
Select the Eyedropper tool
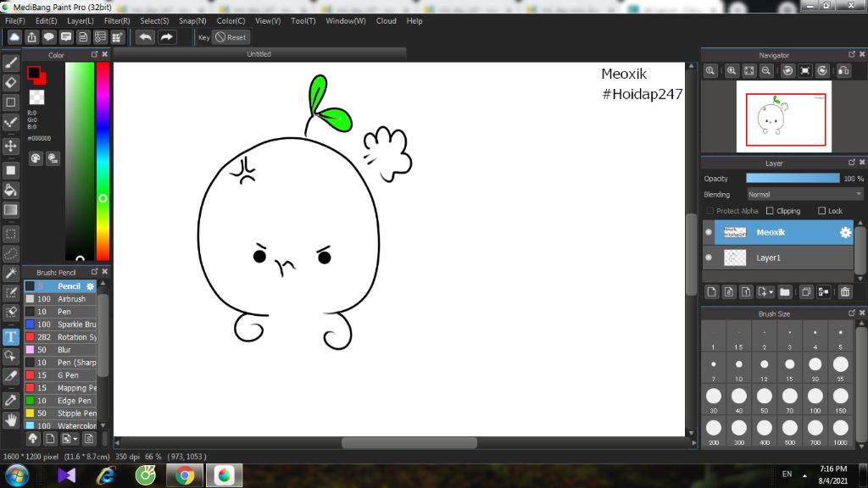(x=10, y=401)
